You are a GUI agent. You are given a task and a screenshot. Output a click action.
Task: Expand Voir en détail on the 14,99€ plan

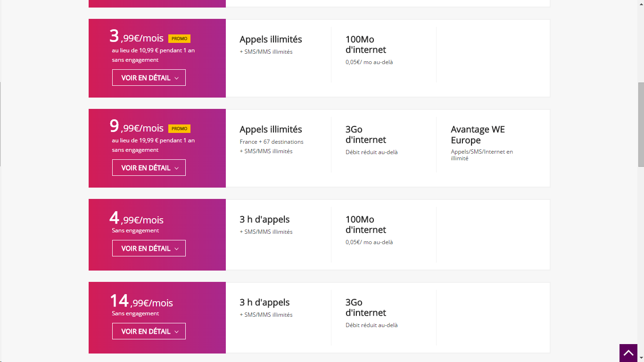tap(149, 331)
